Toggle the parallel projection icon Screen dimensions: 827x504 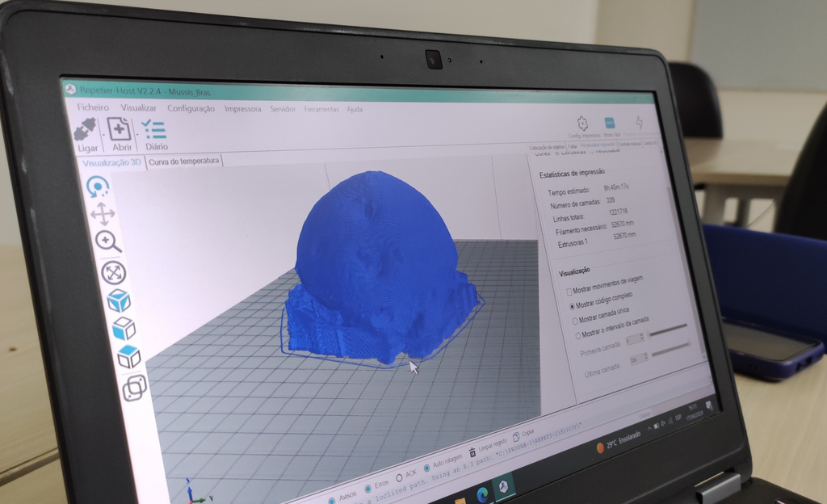[134, 388]
